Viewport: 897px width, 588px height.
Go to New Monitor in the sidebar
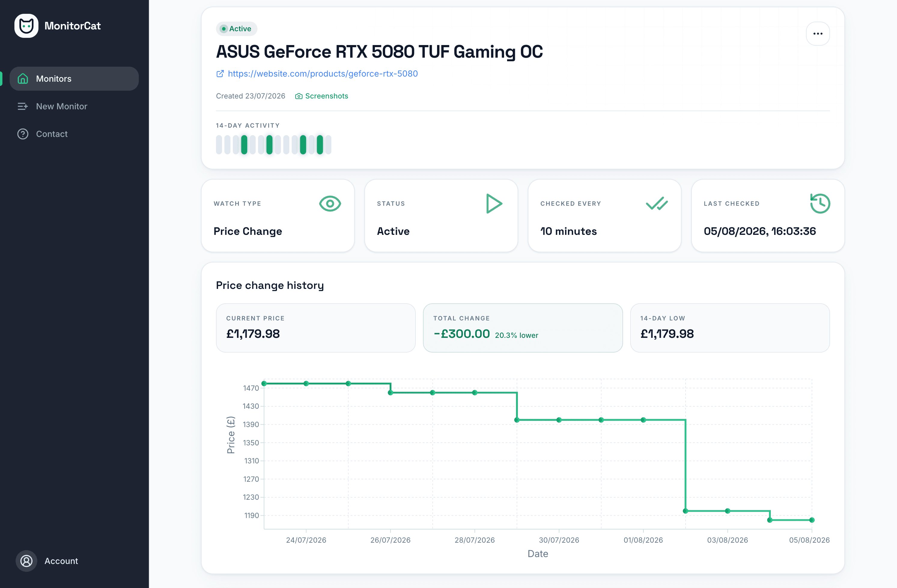[74, 106]
